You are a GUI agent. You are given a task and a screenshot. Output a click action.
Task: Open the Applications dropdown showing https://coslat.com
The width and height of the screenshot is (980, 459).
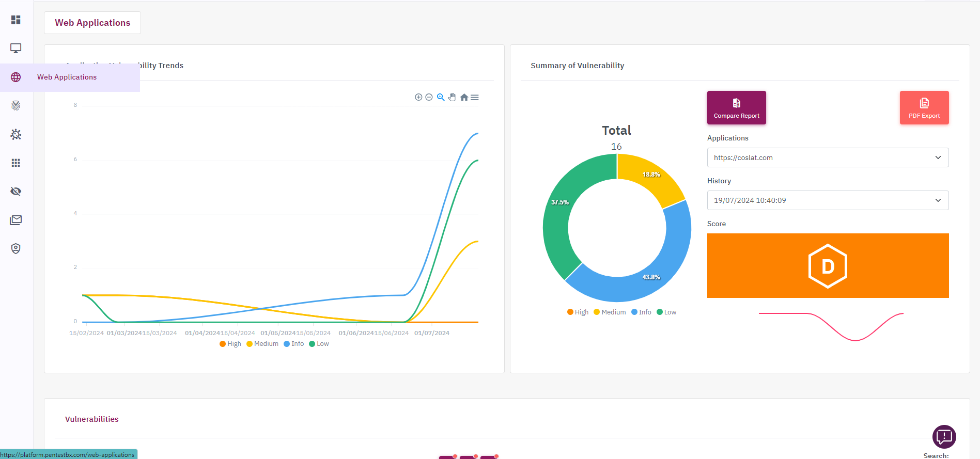[828, 157]
